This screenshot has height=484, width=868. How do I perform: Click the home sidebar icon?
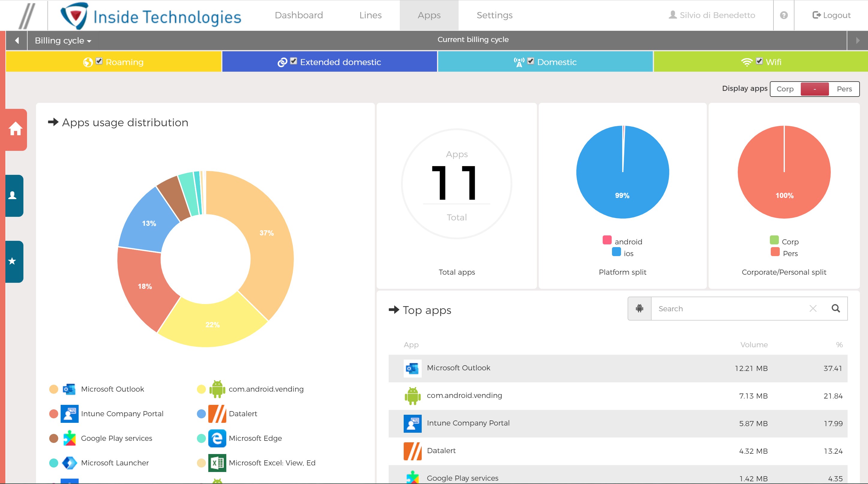click(x=16, y=129)
